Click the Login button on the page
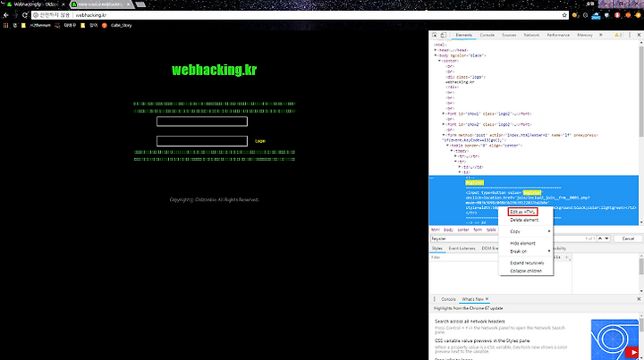Image resolution: width=644 pixels, height=360 pixels. [x=260, y=141]
